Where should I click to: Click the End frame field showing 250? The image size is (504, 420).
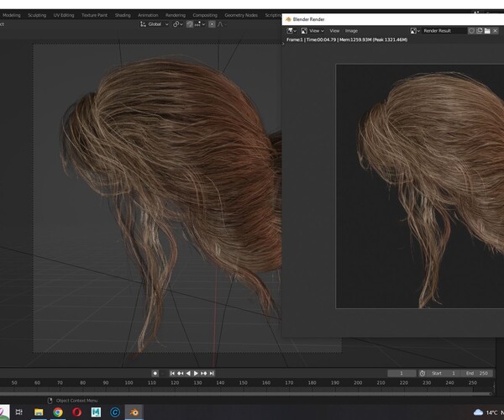click(477, 374)
